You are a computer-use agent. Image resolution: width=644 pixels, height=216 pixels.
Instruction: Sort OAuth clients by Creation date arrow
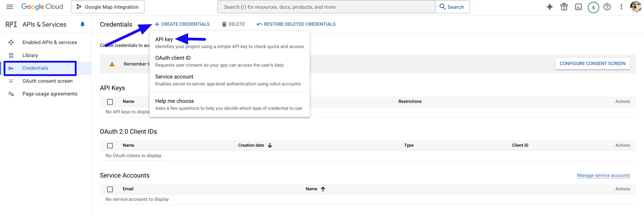270,145
